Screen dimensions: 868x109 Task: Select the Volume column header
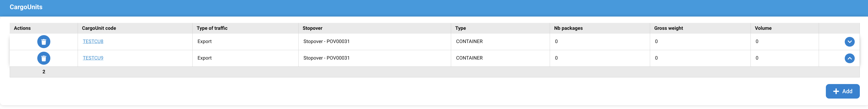tap(763, 28)
